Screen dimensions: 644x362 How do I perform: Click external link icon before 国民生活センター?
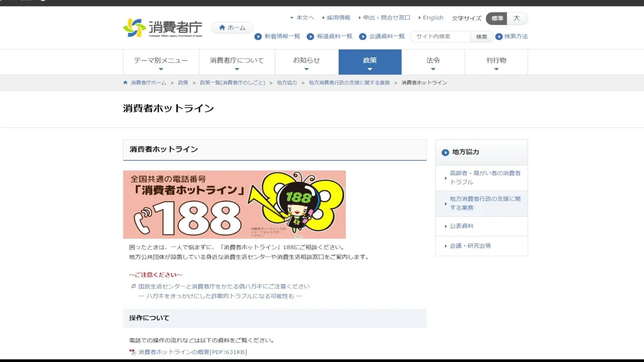coord(133,287)
